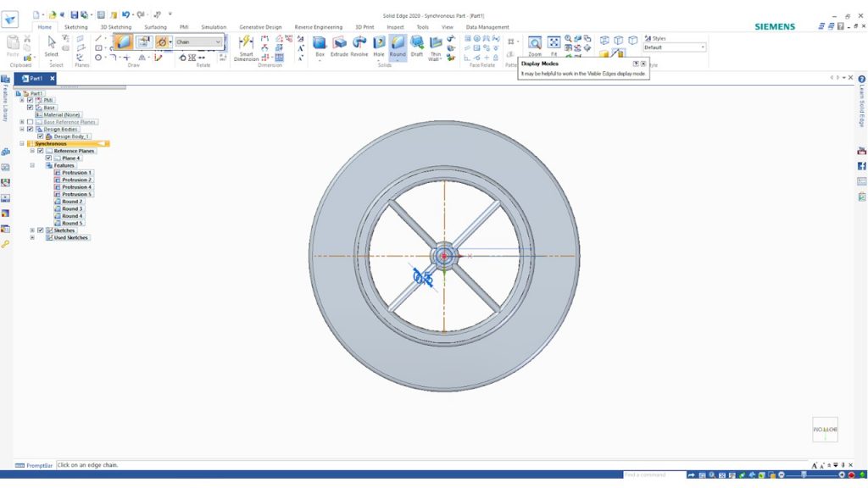Click the Fit view icon
The image size is (868, 488).
click(x=554, y=44)
